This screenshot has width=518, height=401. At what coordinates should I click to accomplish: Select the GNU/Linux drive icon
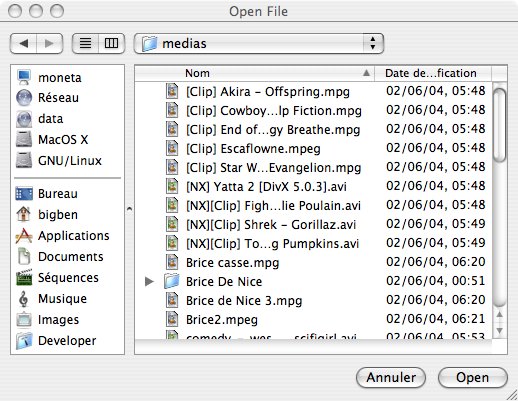click(24, 160)
